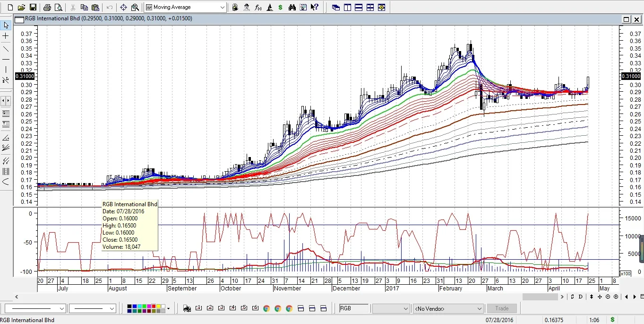Click the green dollar sign toolbar icon
The image size is (644, 324).
[x=281, y=8]
